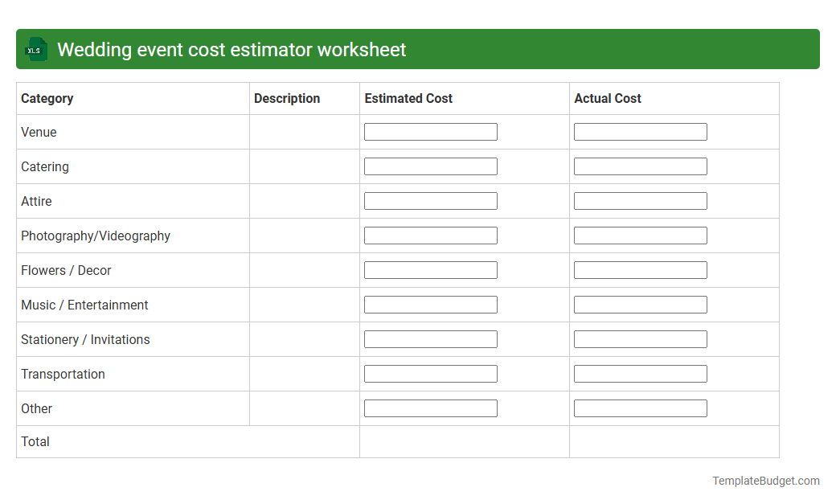Click the Total row label
836x504 pixels.
[35, 441]
